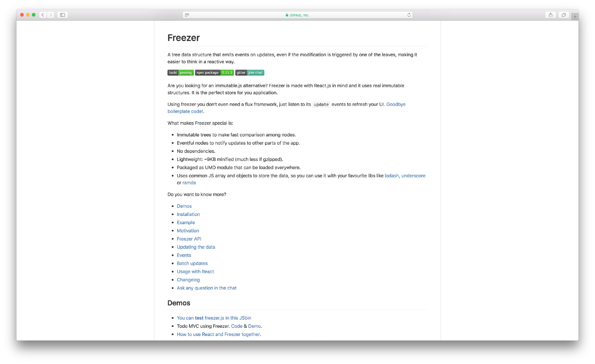Image resolution: width=595 pixels, height=364 pixels.
Task: Open the underscore link
Action: point(413,175)
